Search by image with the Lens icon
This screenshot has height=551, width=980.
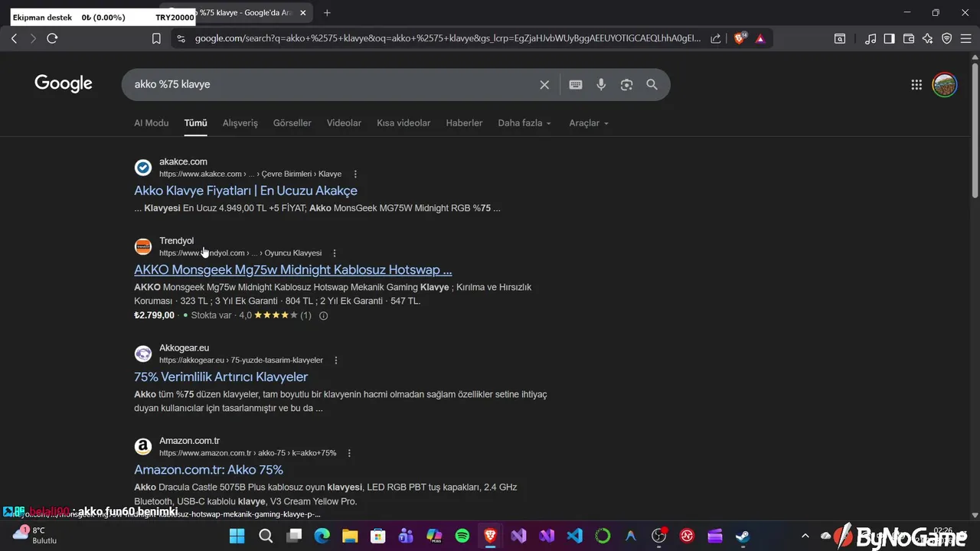(x=626, y=85)
